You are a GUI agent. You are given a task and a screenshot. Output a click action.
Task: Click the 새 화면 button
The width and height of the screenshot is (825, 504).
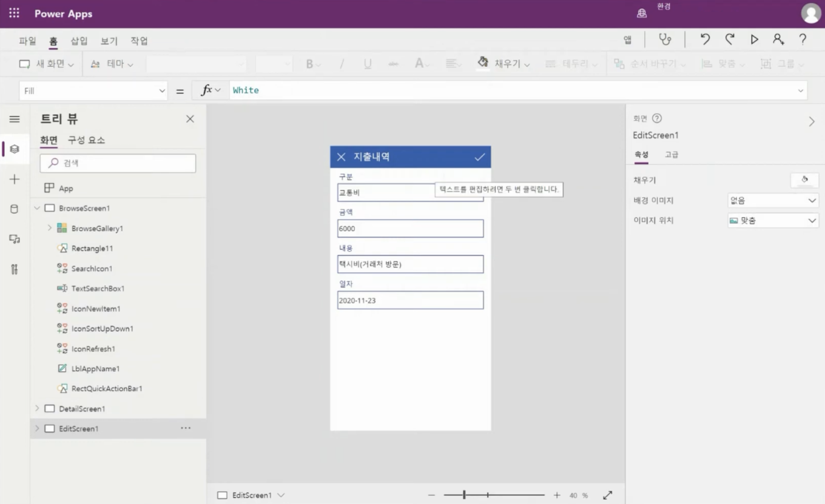tap(46, 64)
